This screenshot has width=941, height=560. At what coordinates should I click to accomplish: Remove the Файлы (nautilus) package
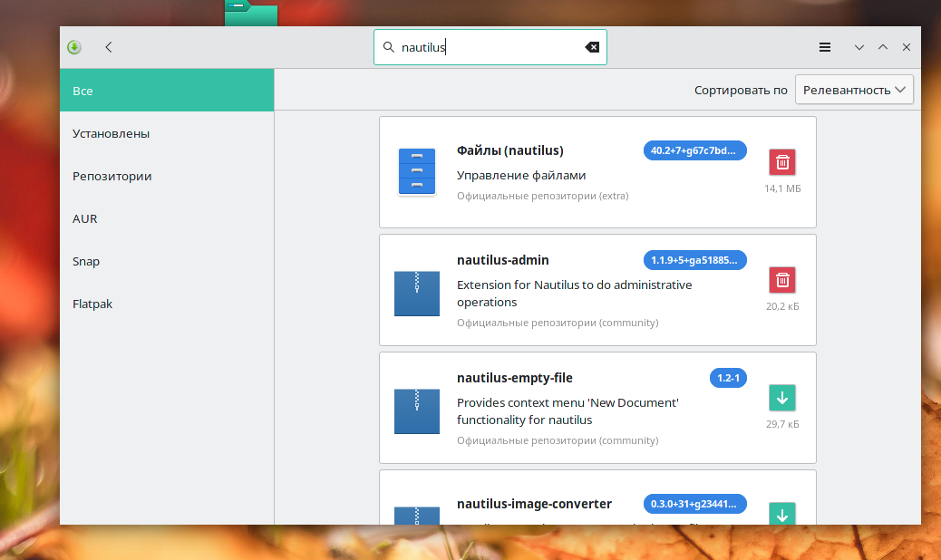(x=782, y=162)
